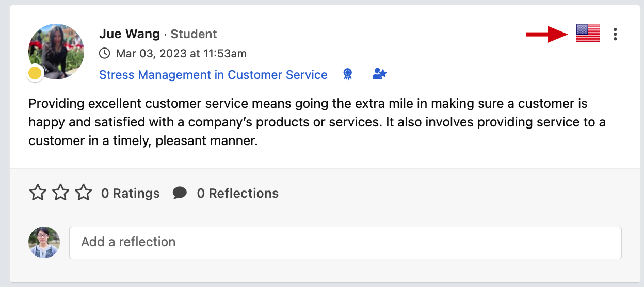Click the United States flag icon
Screen dimensions: 644x287
[x=588, y=33]
